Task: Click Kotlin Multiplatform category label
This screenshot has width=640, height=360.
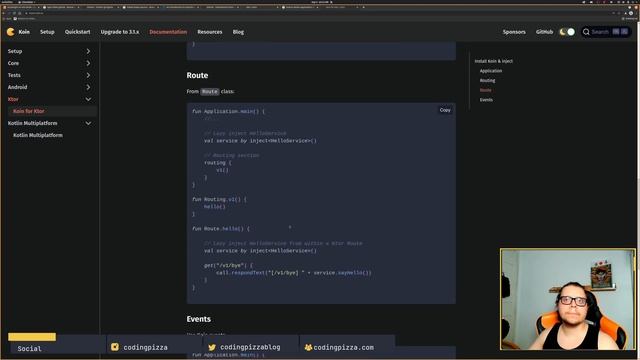Action: point(33,123)
